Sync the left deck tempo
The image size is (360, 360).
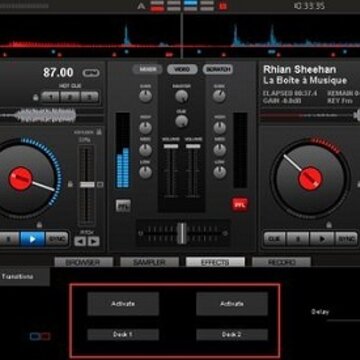(57, 239)
